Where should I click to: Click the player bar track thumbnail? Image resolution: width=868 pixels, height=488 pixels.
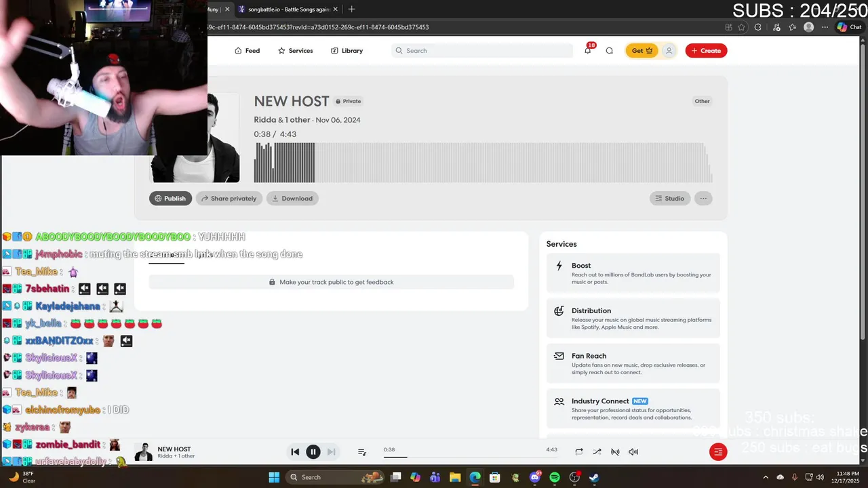click(x=143, y=452)
